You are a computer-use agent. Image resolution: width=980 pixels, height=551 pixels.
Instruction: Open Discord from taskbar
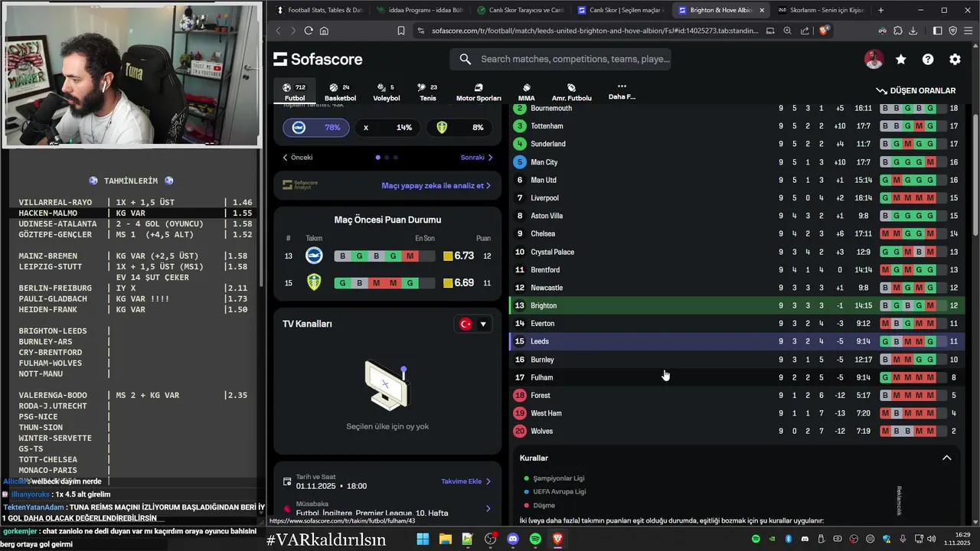513,540
